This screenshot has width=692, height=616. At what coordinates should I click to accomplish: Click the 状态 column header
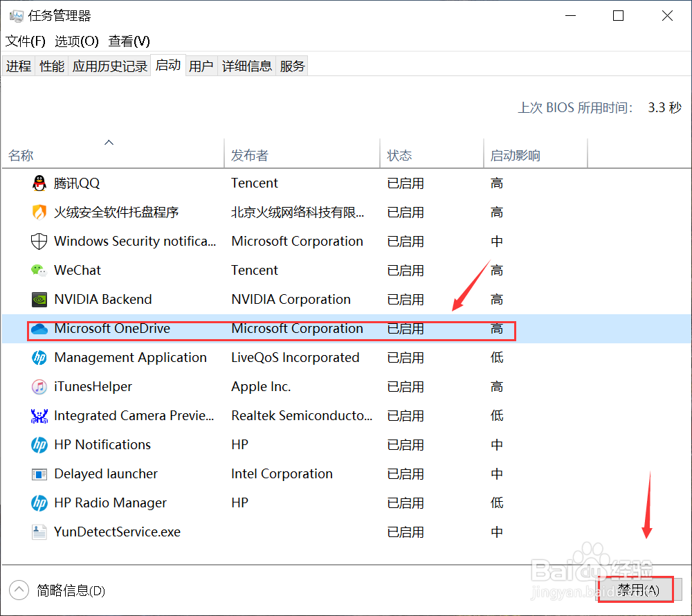(399, 155)
